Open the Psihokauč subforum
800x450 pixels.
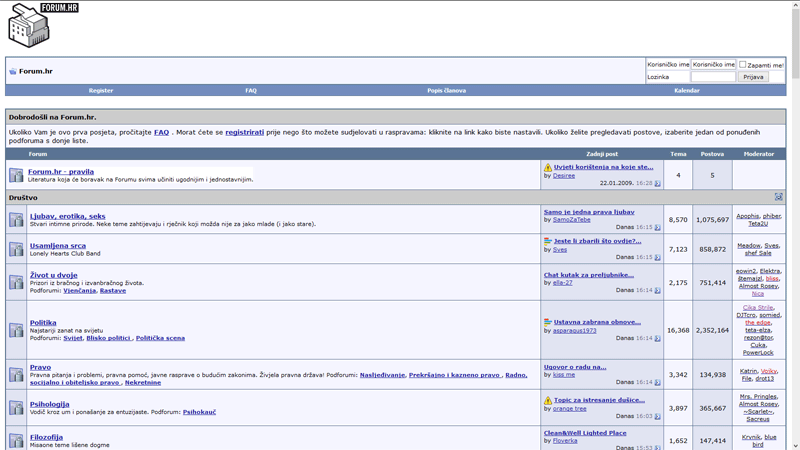199,412
